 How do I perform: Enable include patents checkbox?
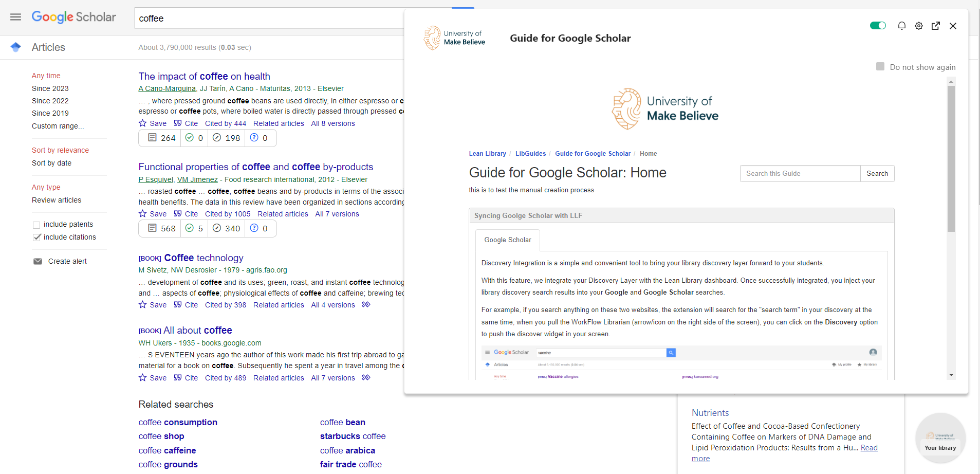(36, 225)
